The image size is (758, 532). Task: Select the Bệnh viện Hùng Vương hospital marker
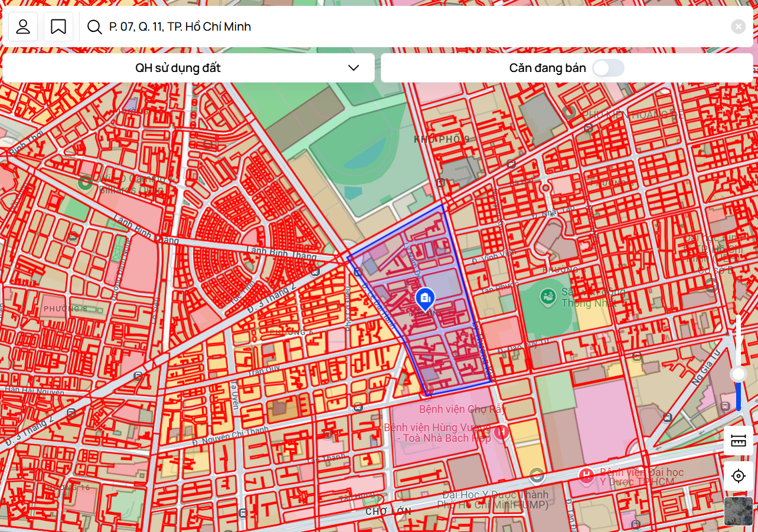pyautogui.click(x=501, y=432)
